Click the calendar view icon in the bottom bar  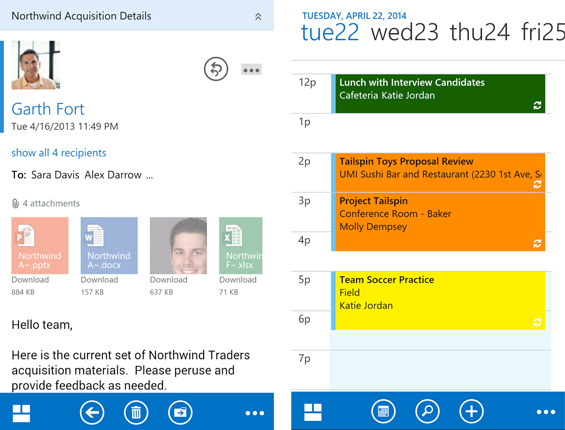(x=383, y=411)
